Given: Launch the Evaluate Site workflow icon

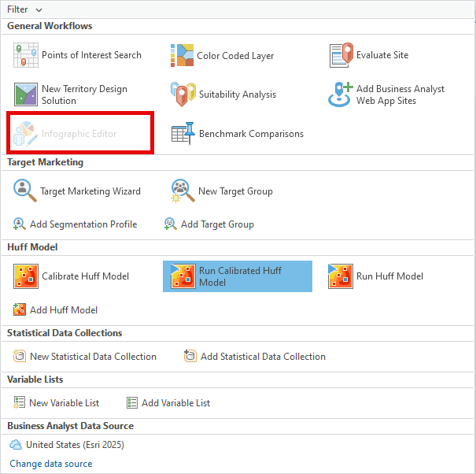Looking at the screenshot, I should [341, 55].
